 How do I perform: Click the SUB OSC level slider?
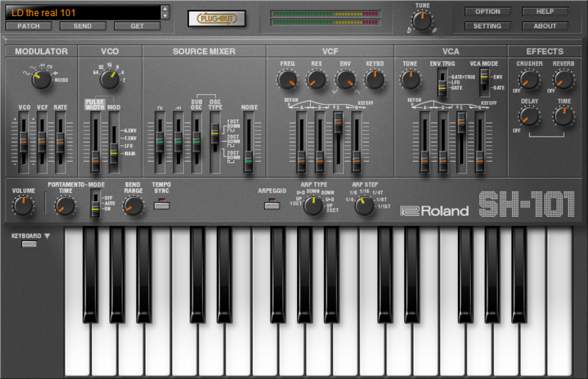[196, 142]
